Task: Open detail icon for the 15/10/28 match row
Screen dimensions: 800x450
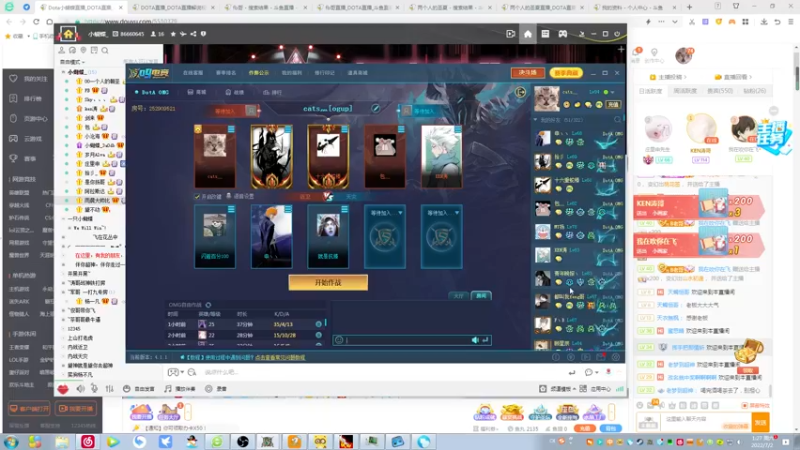Action: point(318,335)
